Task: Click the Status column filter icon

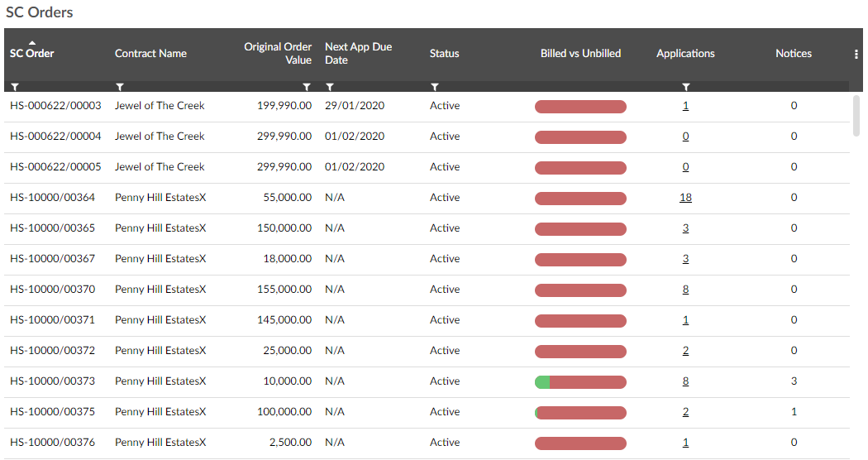Action: pos(435,86)
